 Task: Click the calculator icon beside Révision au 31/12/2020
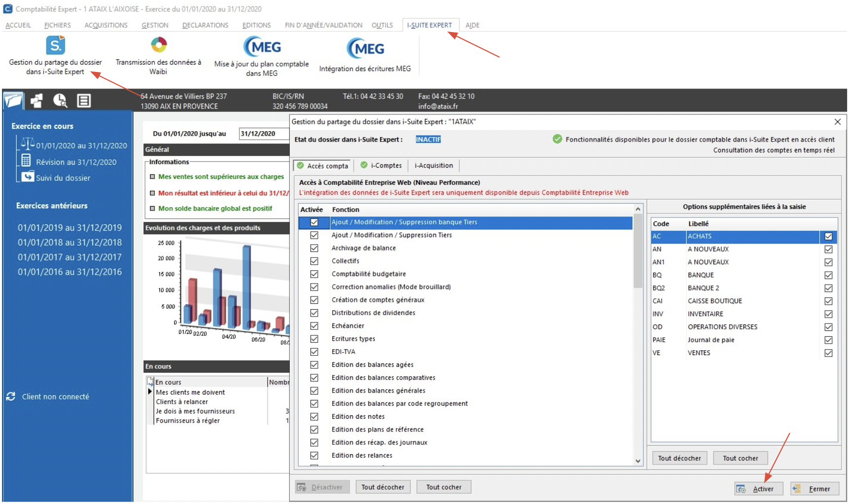pos(26,160)
